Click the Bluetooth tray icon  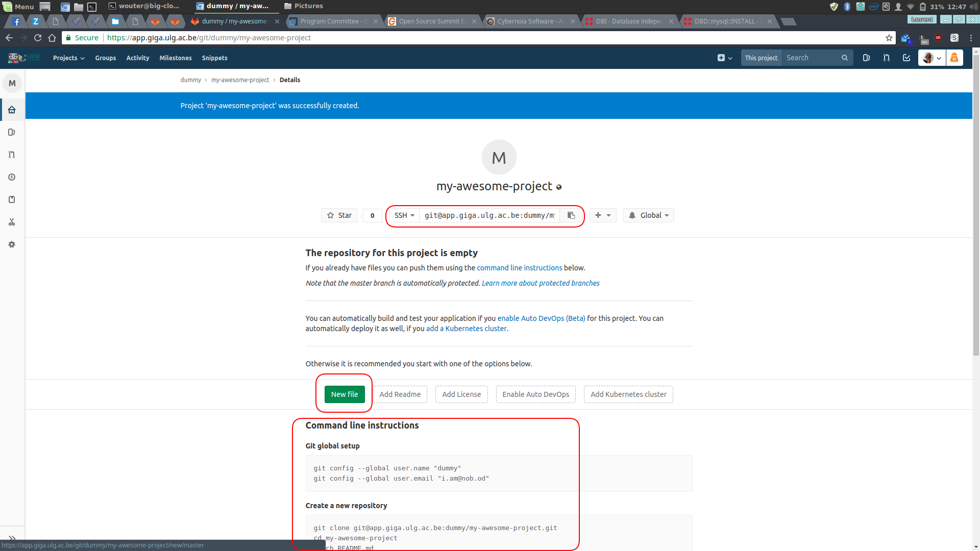(x=847, y=7)
